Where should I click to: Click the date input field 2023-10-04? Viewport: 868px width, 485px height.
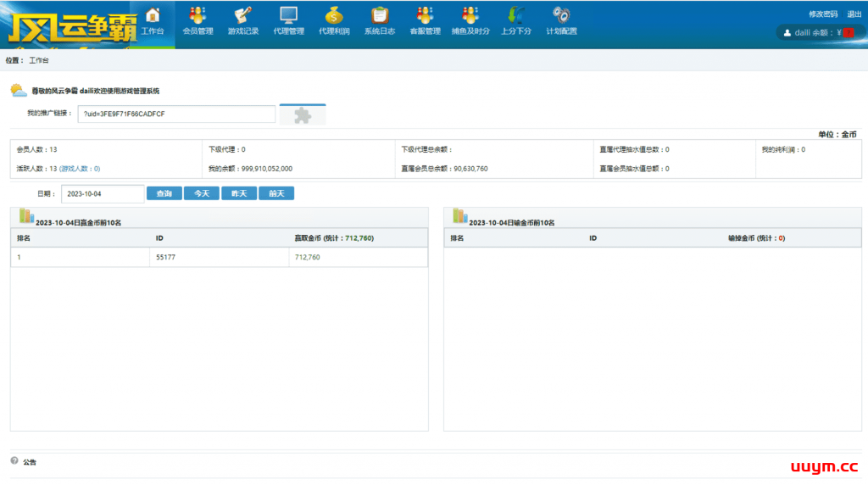click(103, 193)
